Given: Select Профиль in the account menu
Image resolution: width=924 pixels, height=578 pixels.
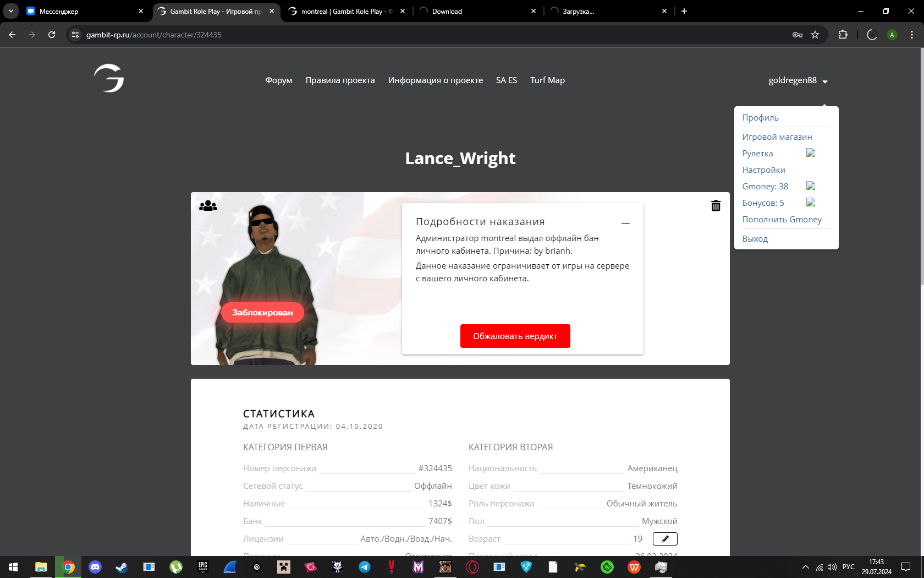Looking at the screenshot, I should [760, 118].
